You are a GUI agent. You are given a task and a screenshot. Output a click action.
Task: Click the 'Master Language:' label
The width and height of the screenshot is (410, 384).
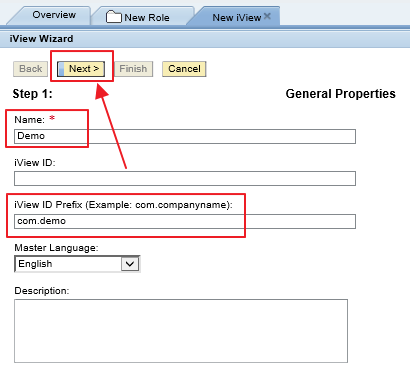pyautogui.click(x=56, y=248)
